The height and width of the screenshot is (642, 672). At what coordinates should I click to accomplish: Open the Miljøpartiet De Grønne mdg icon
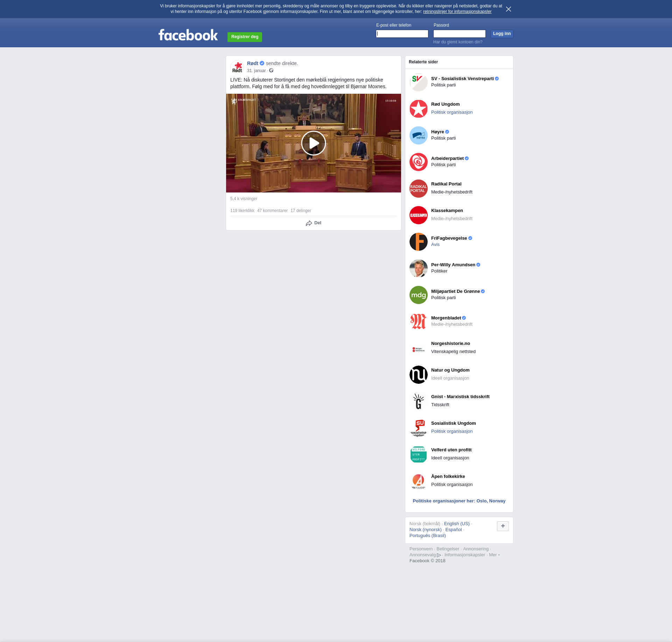(x=418, y=295)
